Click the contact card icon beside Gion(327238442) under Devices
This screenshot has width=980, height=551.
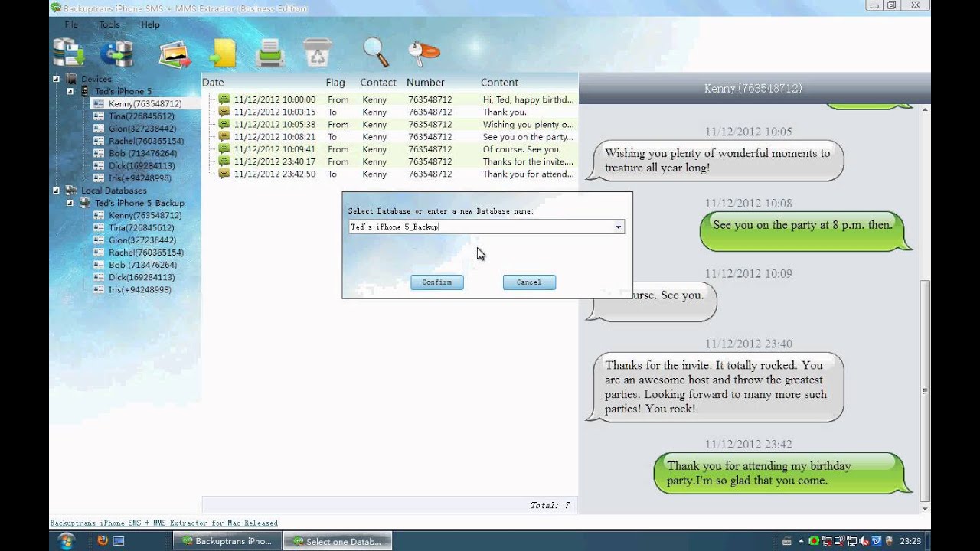(99, 129)
